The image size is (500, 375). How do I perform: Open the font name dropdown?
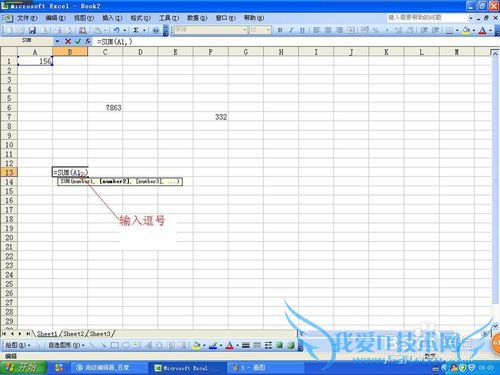244,30
